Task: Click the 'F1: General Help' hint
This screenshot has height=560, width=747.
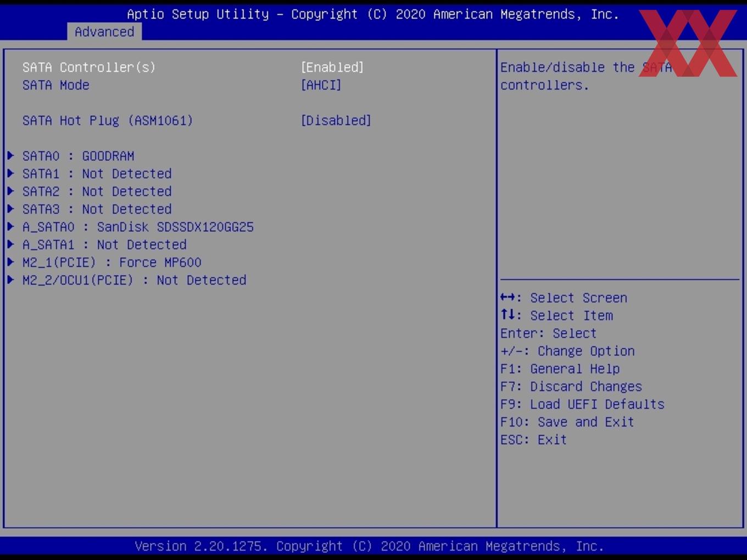Action: 560,368
